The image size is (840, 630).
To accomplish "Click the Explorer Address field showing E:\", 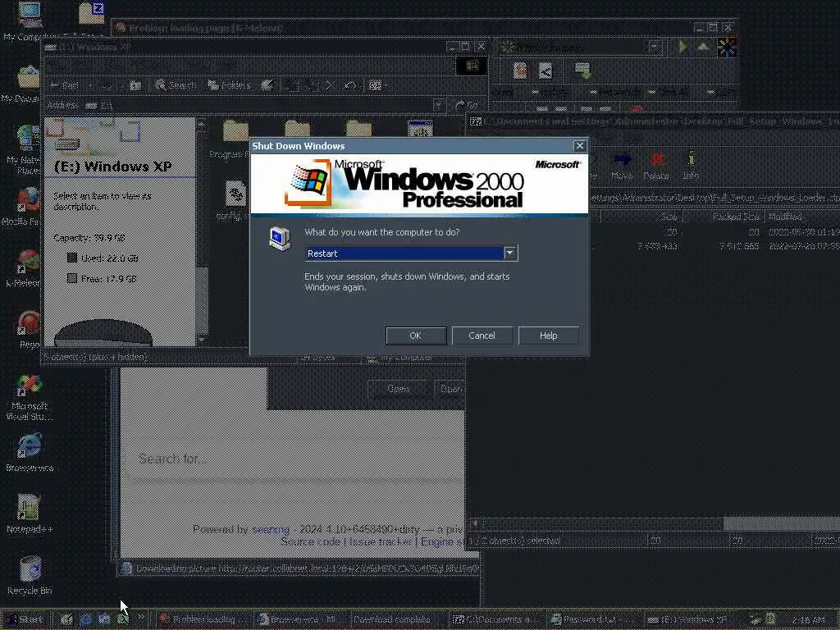I will coord(258,106).
